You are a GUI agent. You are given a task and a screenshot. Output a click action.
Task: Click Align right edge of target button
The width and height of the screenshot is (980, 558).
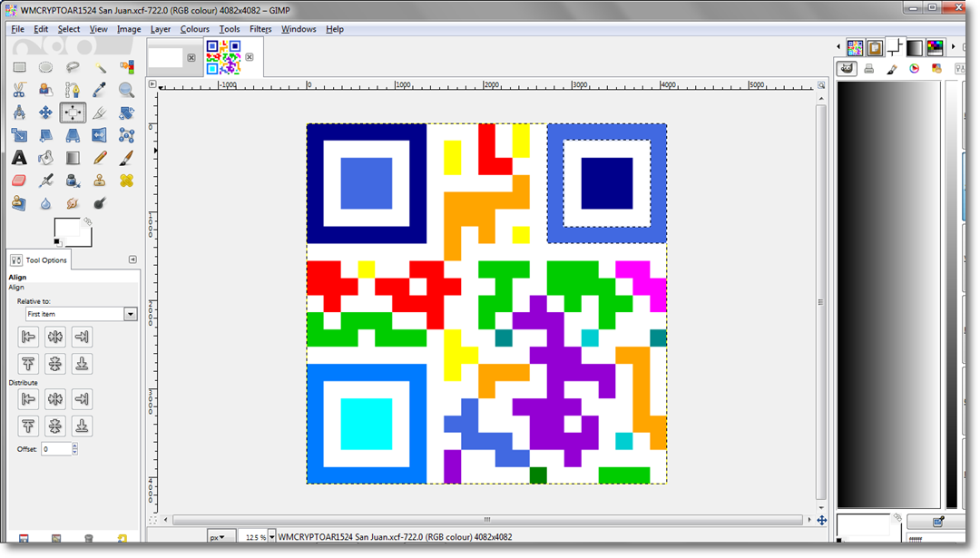coord(82,337)
